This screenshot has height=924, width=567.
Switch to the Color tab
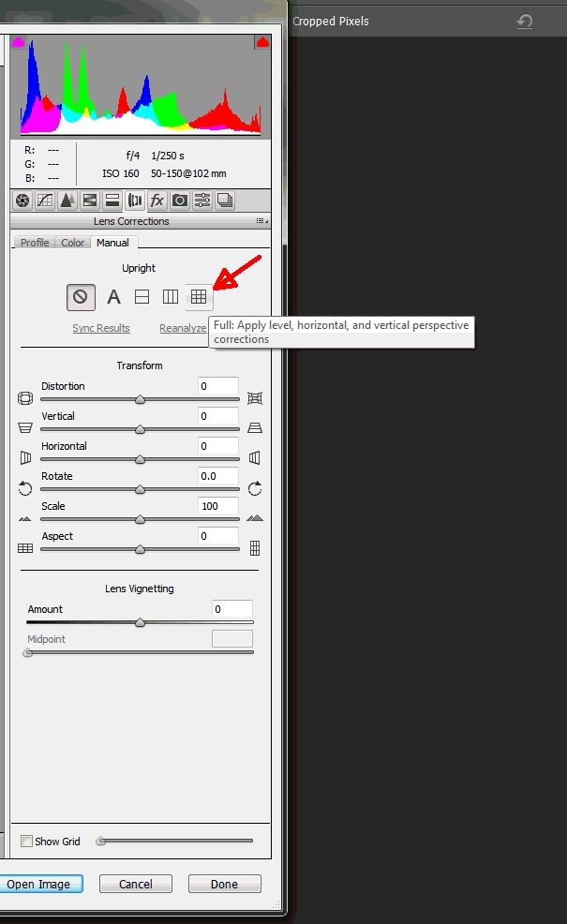[x=73, y=243]
